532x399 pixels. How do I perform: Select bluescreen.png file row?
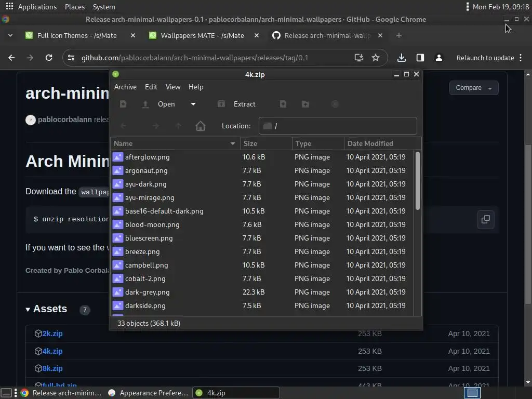click(x=262, y=238)
